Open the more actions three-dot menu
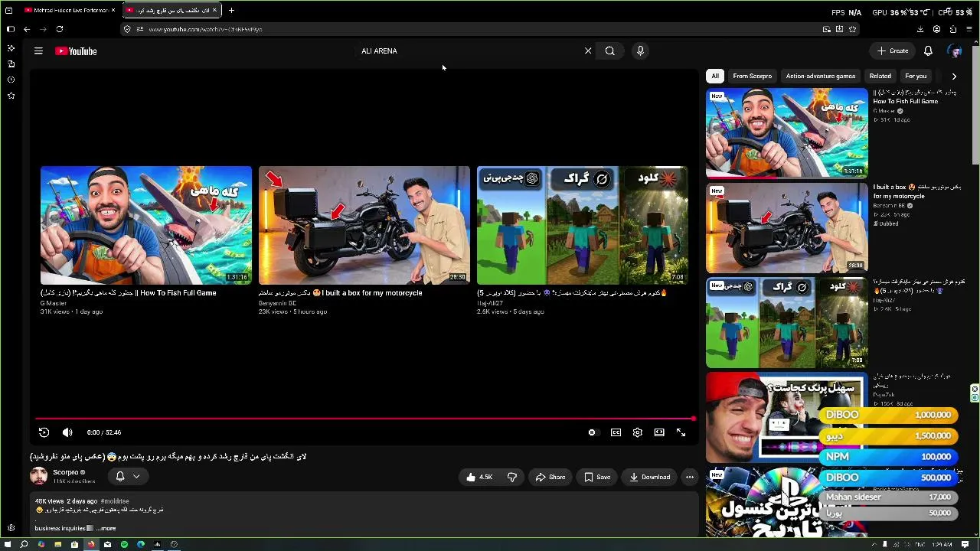The image size is (980, 551). click(690, 477)
